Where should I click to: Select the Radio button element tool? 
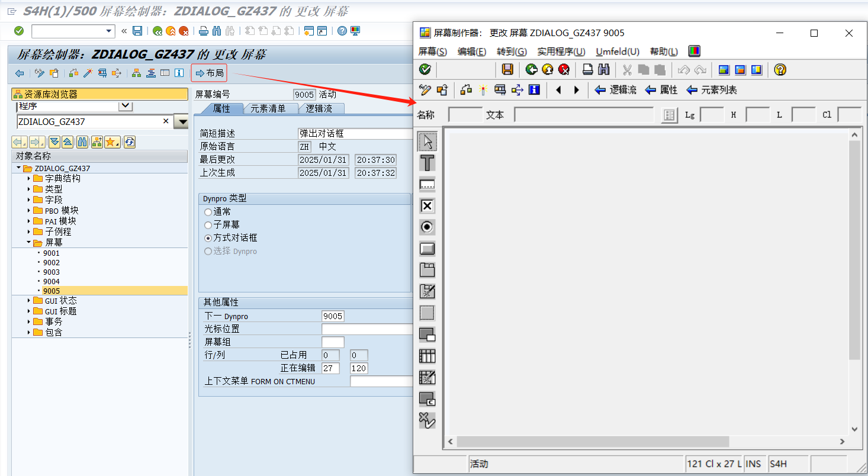427,227
